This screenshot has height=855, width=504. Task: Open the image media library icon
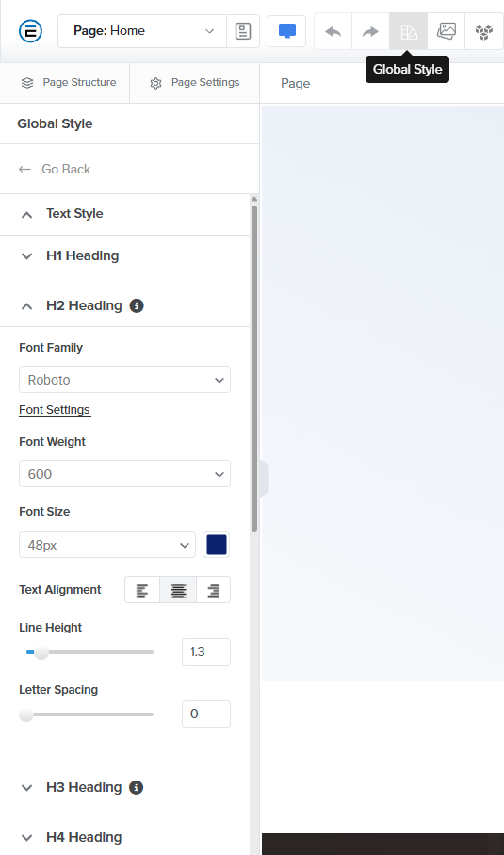[447, 32]
